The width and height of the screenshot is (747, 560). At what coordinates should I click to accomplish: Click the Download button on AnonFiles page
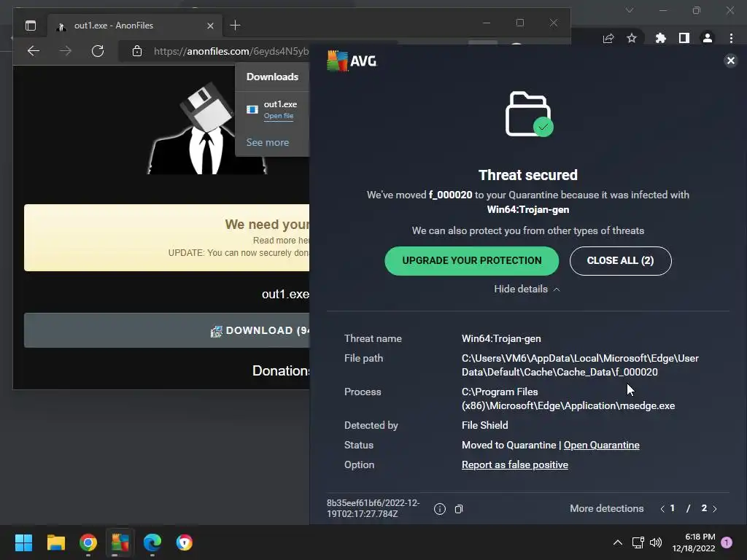tap(167, 330)
